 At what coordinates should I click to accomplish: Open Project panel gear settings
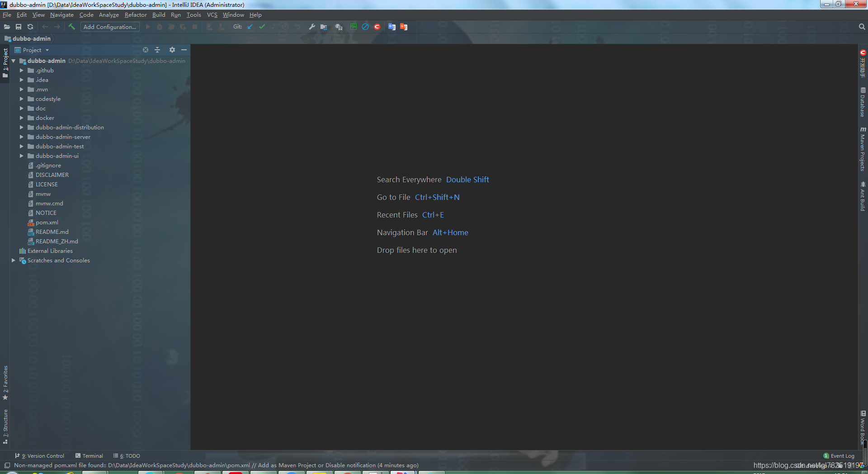click(x=172, y=50)
